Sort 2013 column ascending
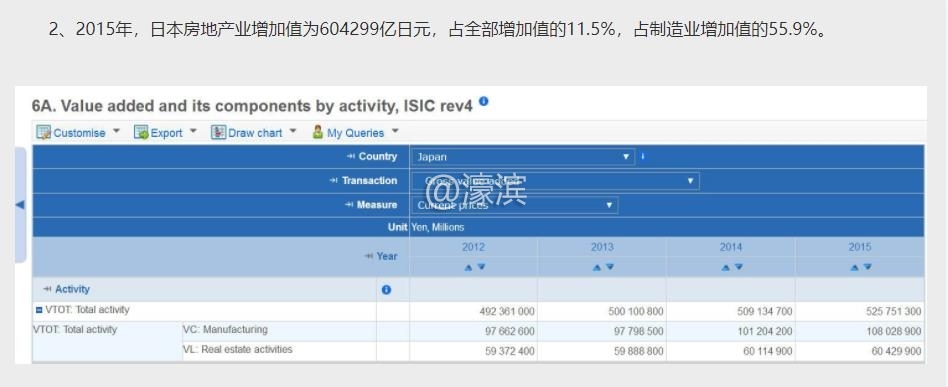The height and width of the screenshot is (387, 948). tap(597, 267)
